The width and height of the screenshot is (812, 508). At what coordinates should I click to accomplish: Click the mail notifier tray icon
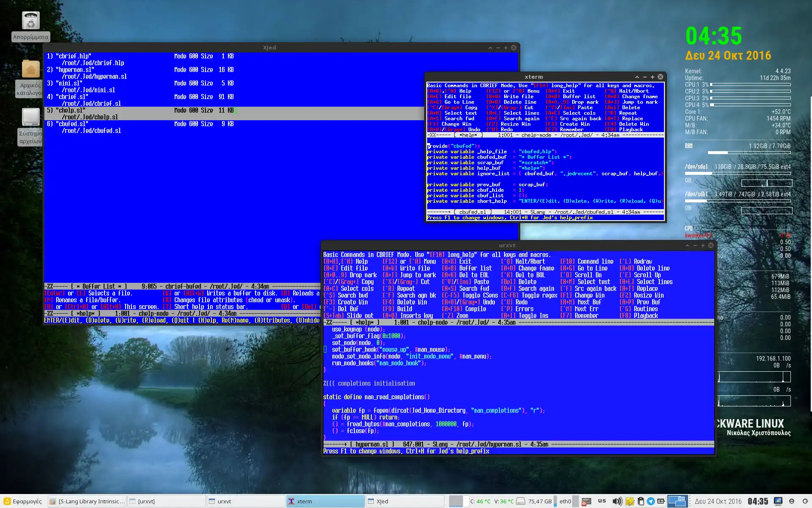pos(586,501)
